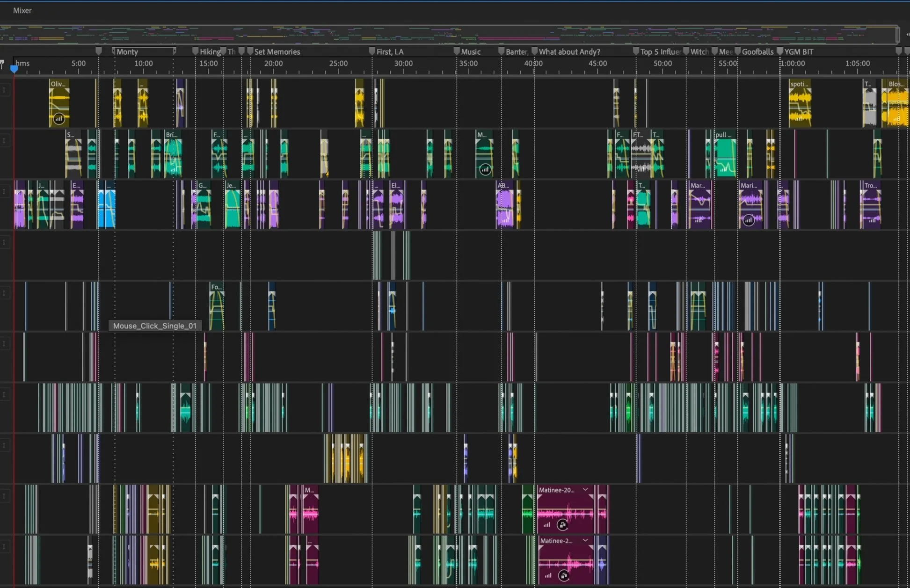Click the clip gain icon on the Oliv clip
This screenshot has height=588, width=910.
[x=58, y=119]
